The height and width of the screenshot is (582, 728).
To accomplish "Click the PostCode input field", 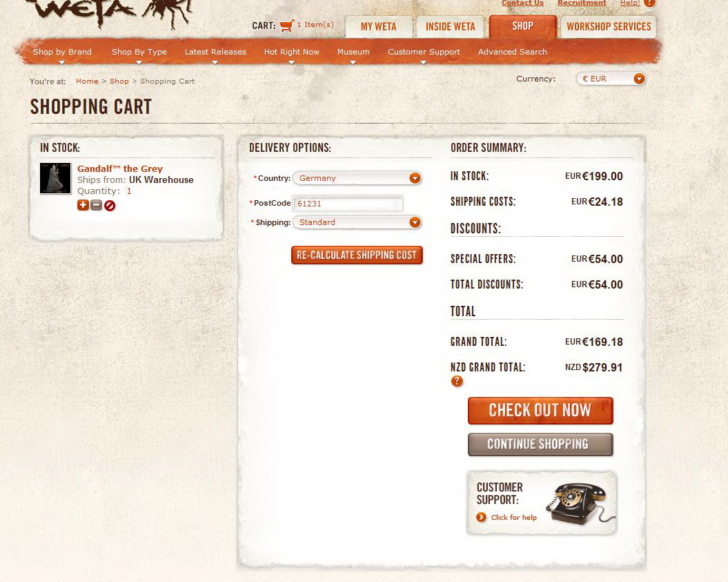I will [348, 204].
